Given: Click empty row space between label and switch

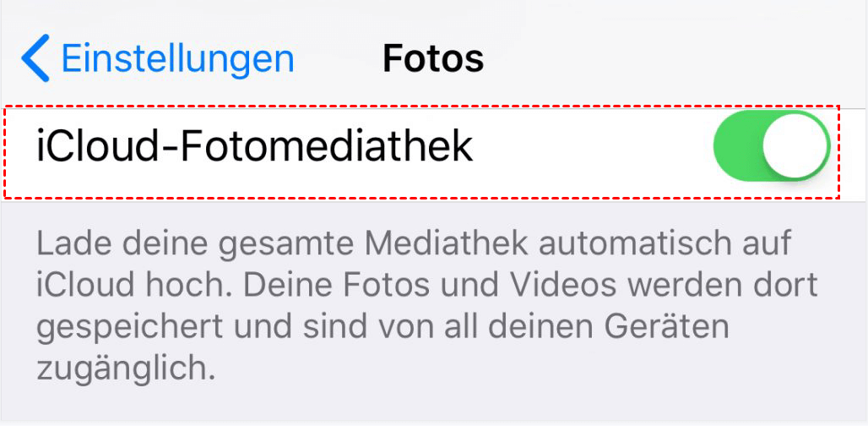Looking at the screenshot, I should [x=593, y=147].
